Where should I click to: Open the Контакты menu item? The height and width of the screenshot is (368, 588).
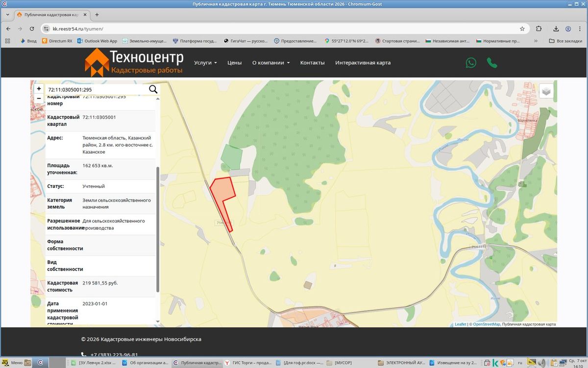(x=312, y=63)
